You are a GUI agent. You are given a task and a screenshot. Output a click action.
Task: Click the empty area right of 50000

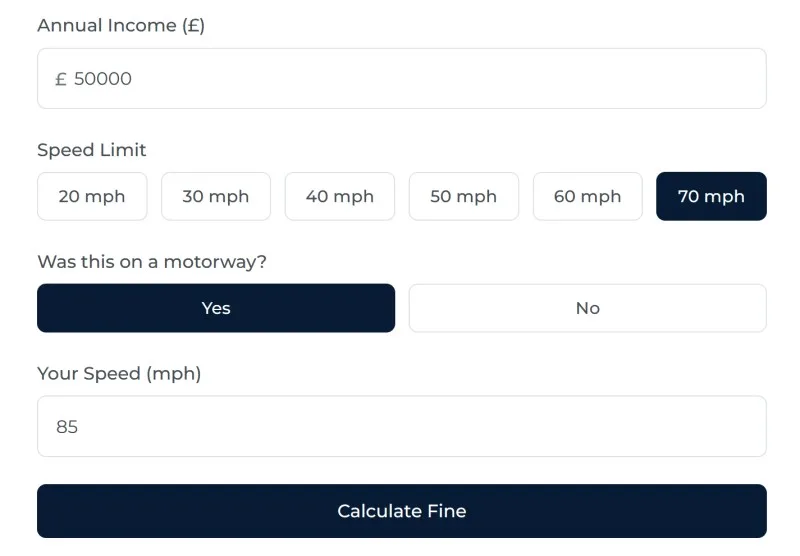[x=450, y=79]
